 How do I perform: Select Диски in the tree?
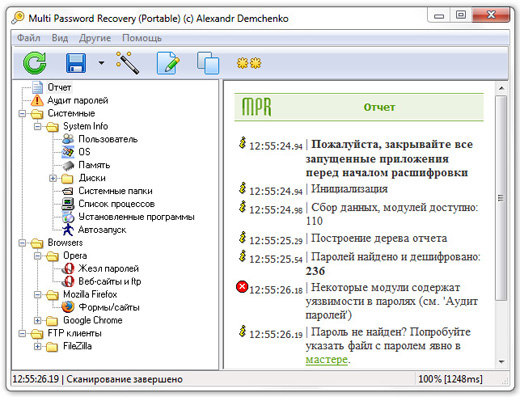tap(92, 178)
